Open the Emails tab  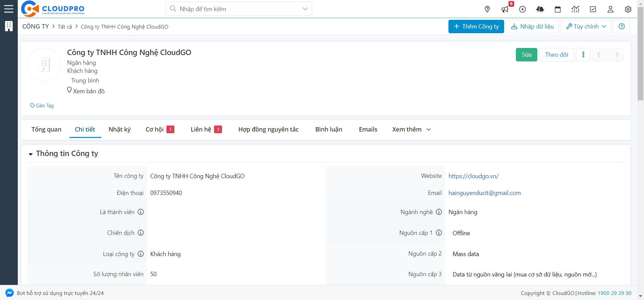pyautogui.click(x=368, y=130)
